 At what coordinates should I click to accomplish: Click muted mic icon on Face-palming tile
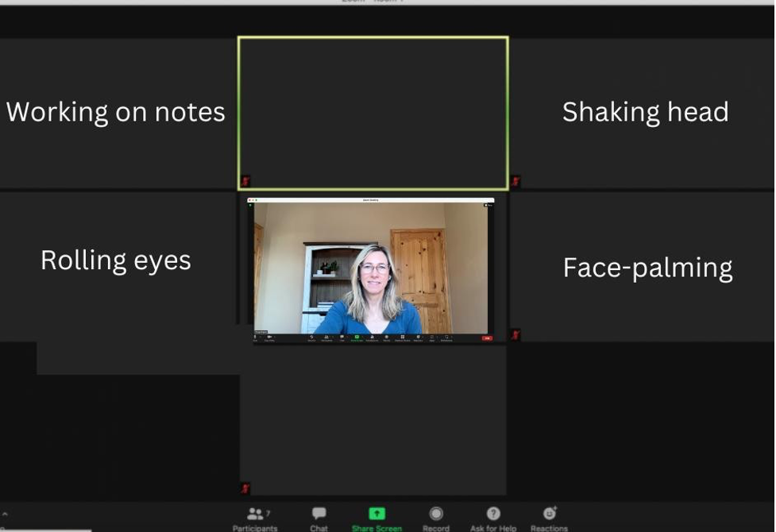515,335
